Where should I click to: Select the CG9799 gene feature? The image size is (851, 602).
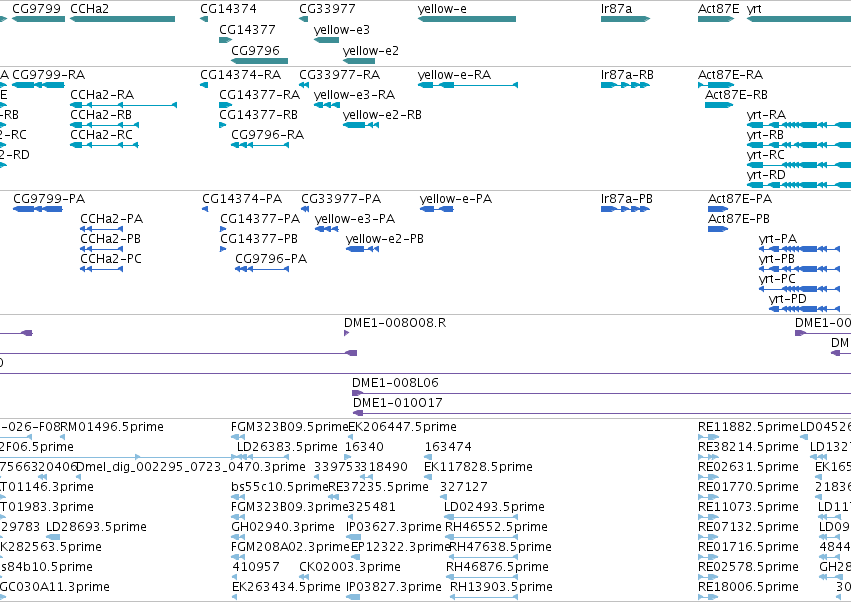(x=39, y=19)
